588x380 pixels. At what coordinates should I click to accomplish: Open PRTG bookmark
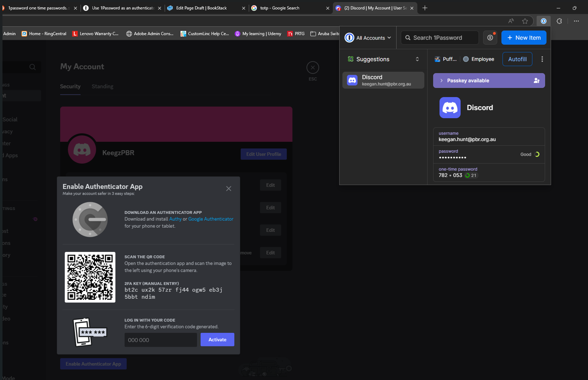point(296,34)
